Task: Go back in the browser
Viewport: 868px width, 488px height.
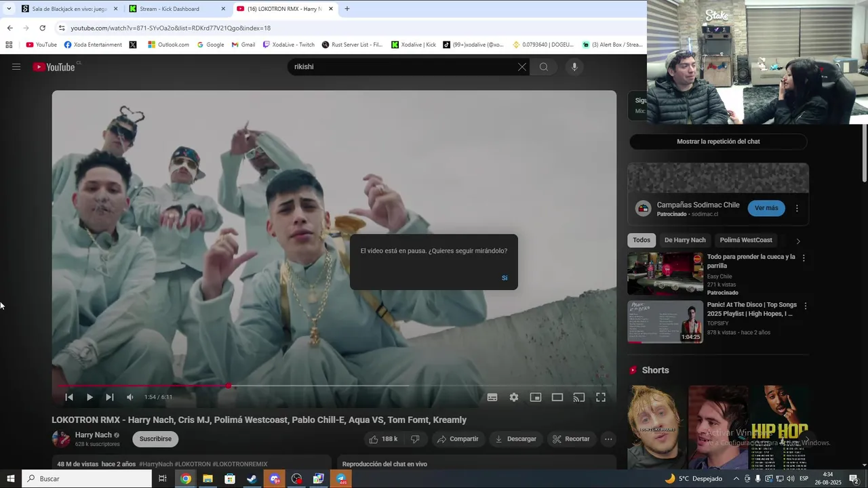Action: point(9,28)
